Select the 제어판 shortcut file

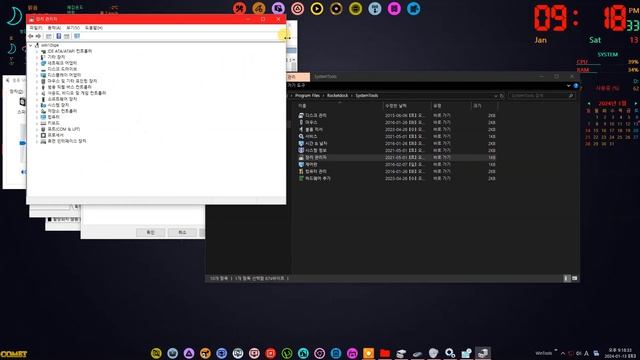(x=311, y=164)
